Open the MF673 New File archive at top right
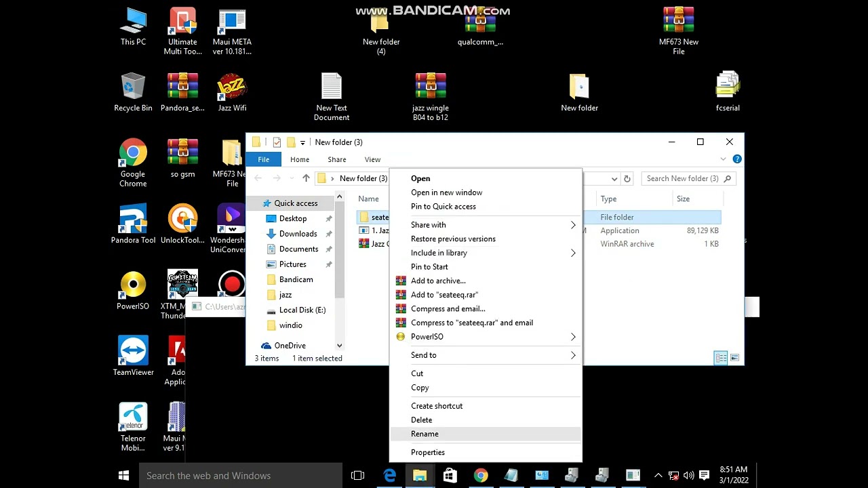 [x=679, y=31]
